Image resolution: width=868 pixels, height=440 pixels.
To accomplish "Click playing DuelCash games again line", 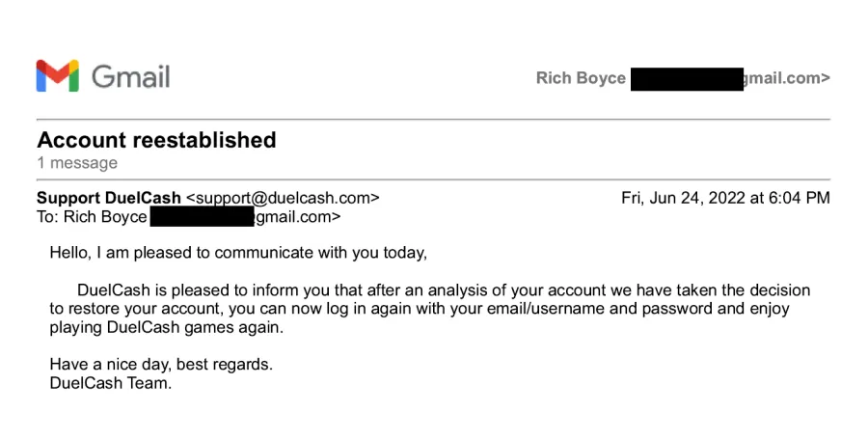I will coord(166,327).
